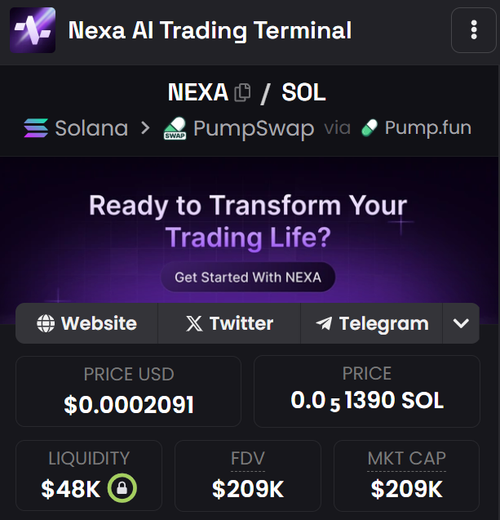Open the Solana chain link

pos(76,128)
